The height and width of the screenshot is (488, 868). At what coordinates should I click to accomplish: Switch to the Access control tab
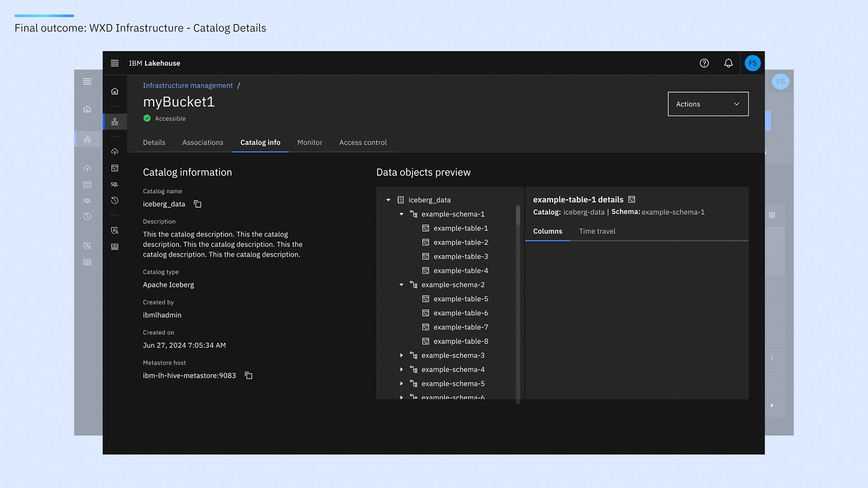pos(363,142)
